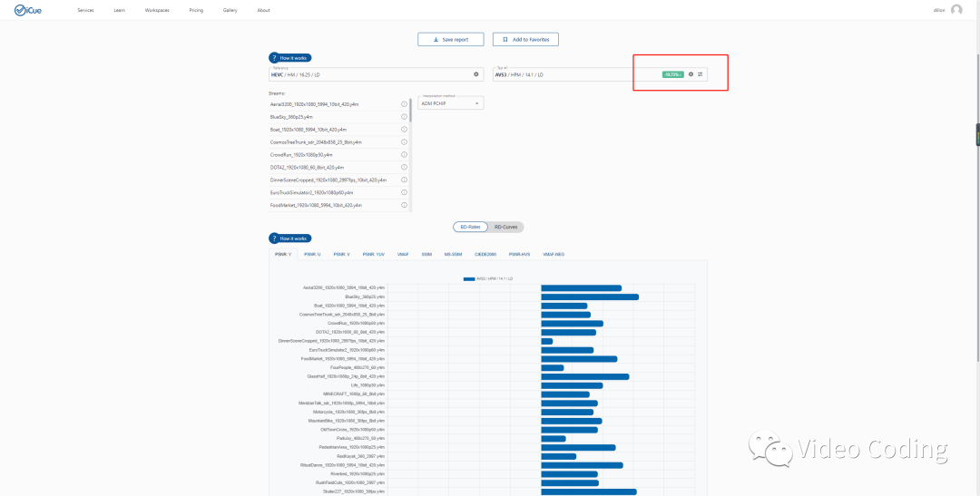Show info for CrowdRun stream
Viewport: 980px width, 496px height.
(404, 155)
